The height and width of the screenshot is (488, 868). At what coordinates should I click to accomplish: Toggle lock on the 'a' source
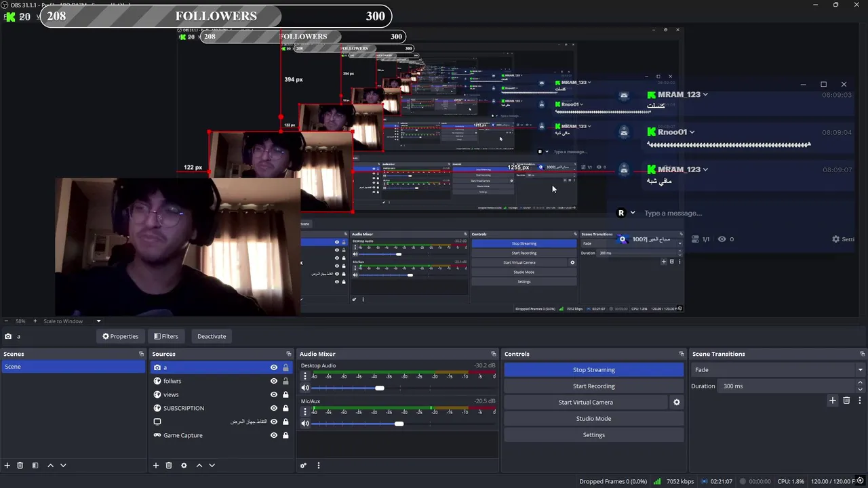[x=285, y=367]
